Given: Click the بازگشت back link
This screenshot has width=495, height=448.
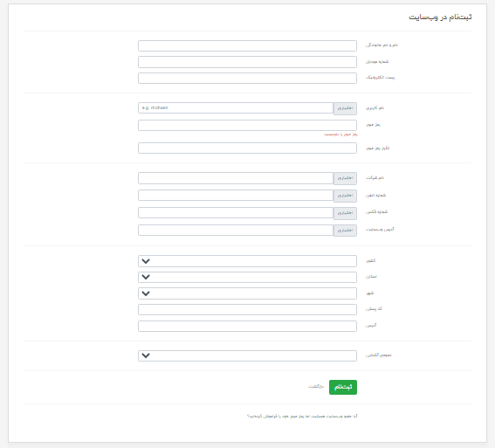Looking at the screenshot, I should click(316, 387).
